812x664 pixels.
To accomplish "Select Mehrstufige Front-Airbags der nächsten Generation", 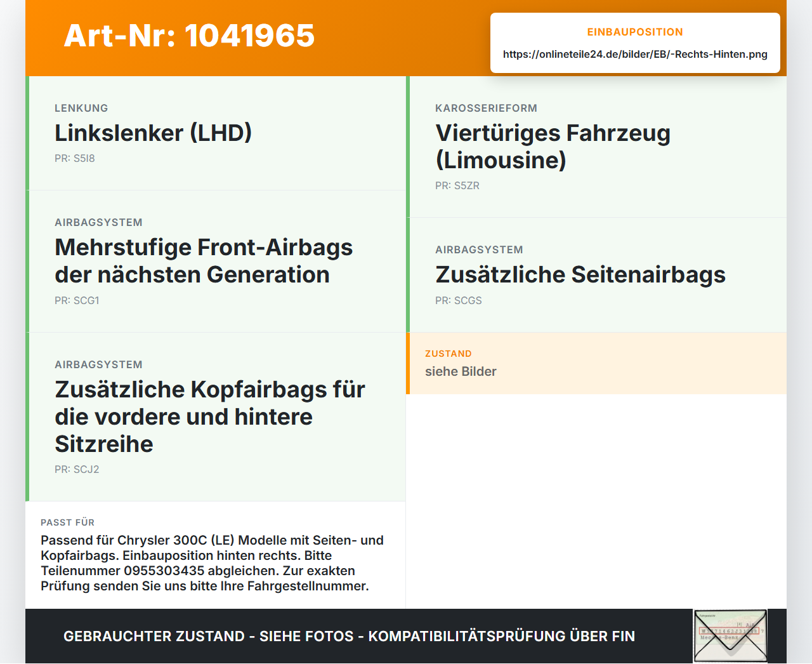I will click(204, 261).
